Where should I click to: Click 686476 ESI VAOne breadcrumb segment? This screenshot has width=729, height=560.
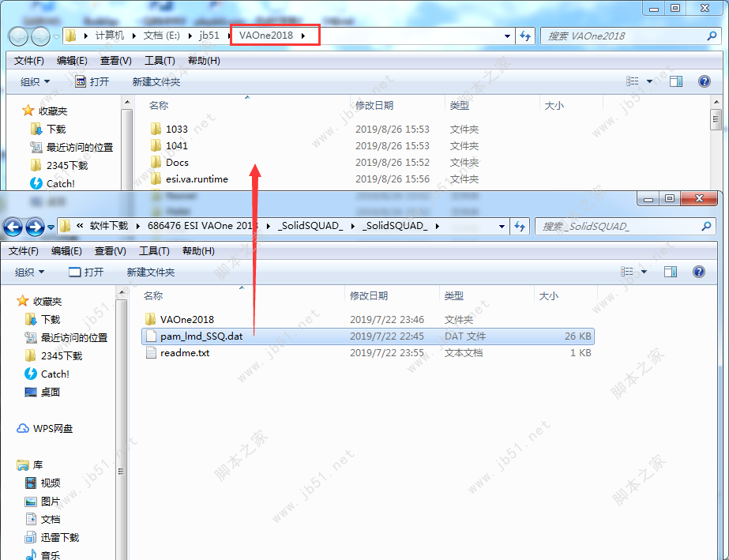pyautogui.click(x=203, y=226)
